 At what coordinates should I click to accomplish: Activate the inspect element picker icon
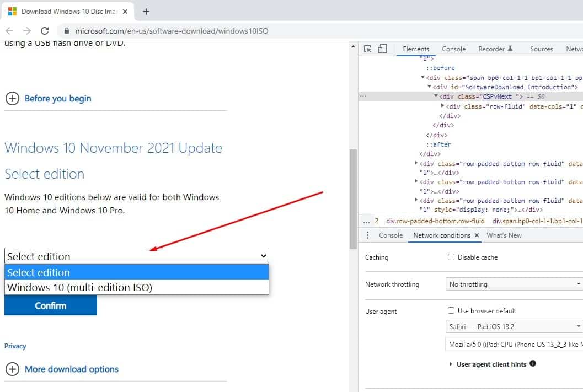point(368,49)
